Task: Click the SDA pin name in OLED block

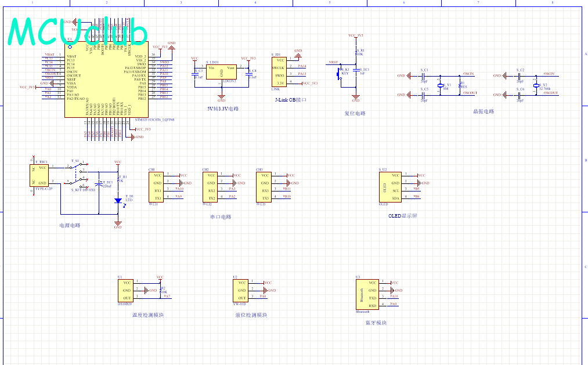Action: (x=396, y=198)
